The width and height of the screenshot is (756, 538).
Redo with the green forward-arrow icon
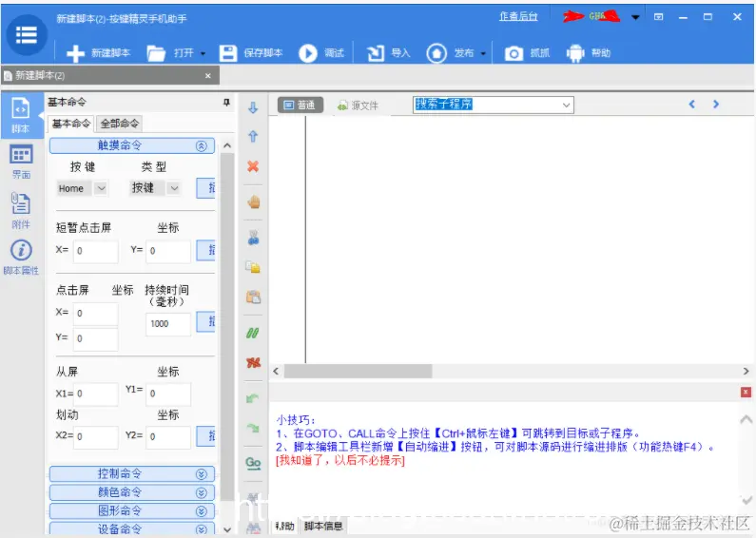[x=253, y=428]
